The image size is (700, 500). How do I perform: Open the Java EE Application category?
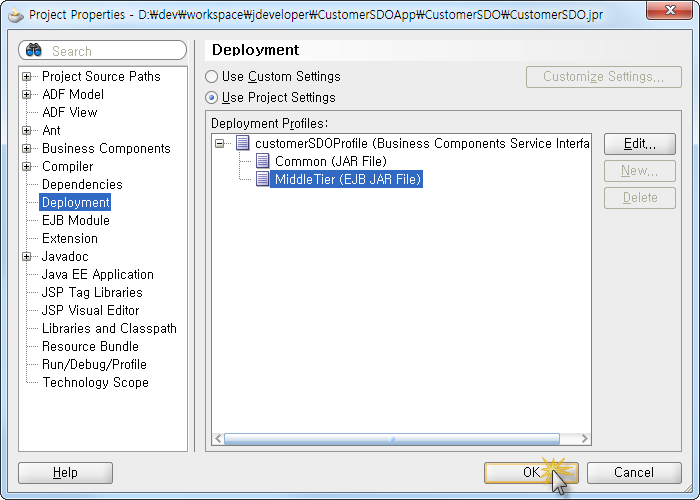coord(97,274)
